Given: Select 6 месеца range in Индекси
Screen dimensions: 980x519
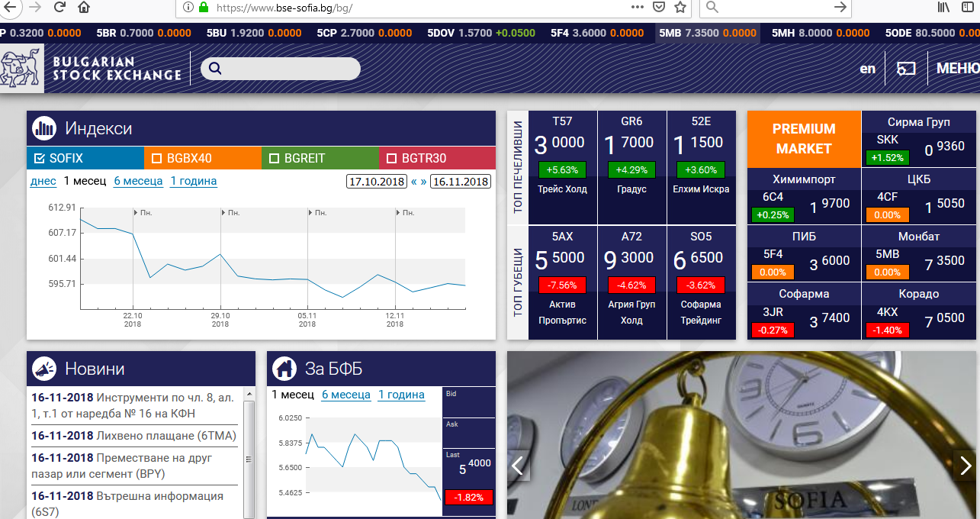Looking at the screenshot, I should (138, 181).
